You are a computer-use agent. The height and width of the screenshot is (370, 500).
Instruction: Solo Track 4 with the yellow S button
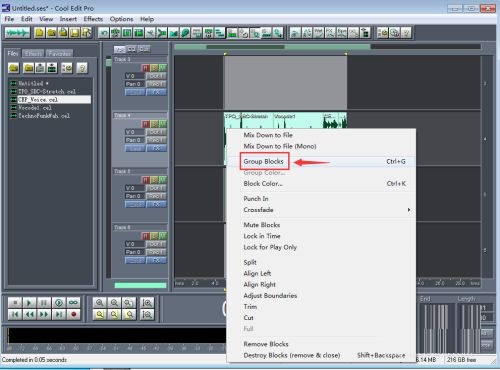154,124
